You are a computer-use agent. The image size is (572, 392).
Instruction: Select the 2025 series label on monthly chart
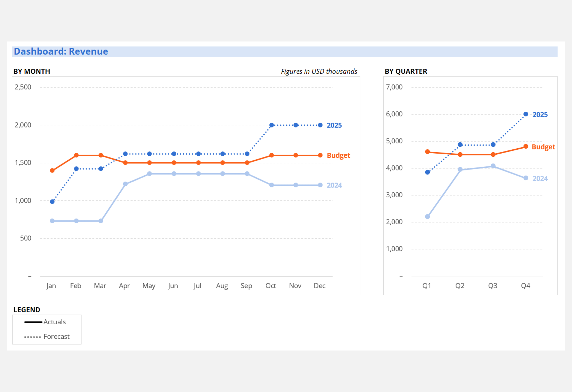point(334,125)
